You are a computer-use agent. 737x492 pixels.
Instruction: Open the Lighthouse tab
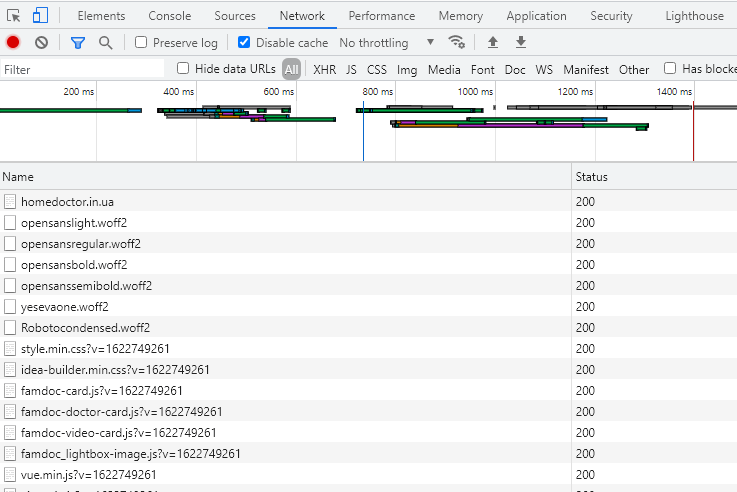(x=694, y=16)
